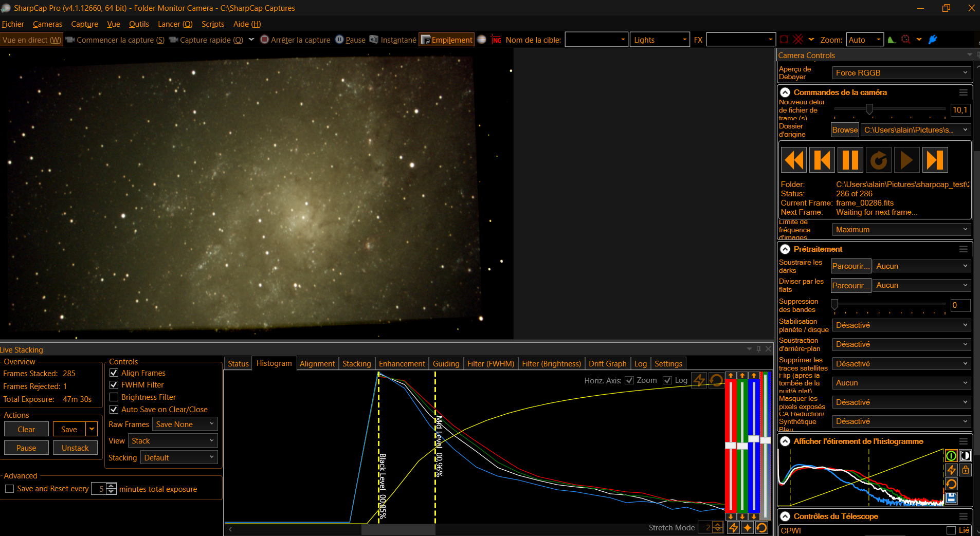Toggle the Empilement live stacking button
Viewport: 980px width, 536px height.
446,40
